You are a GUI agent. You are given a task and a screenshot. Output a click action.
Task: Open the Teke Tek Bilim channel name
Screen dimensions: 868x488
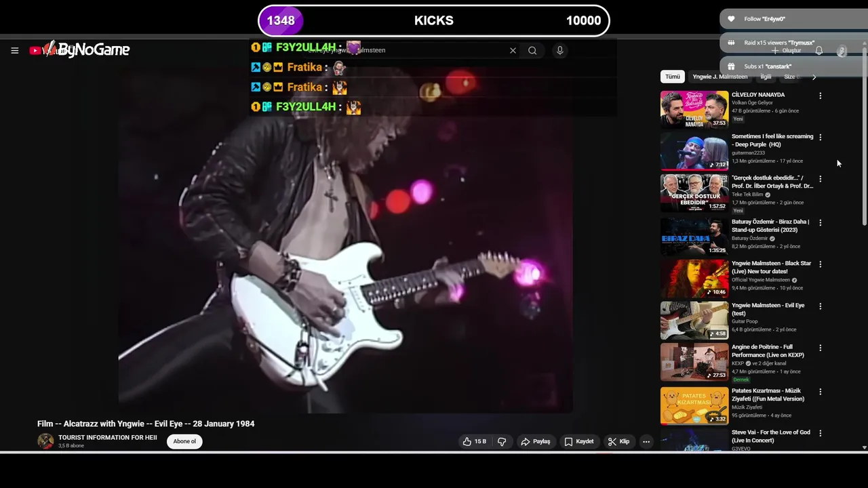coord(747,195)
